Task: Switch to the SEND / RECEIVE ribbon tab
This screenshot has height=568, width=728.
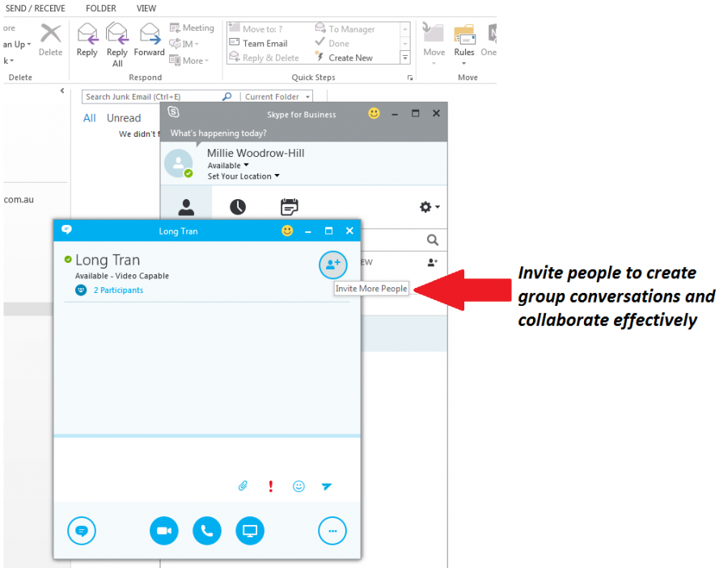Action: [x=34, y=8]
